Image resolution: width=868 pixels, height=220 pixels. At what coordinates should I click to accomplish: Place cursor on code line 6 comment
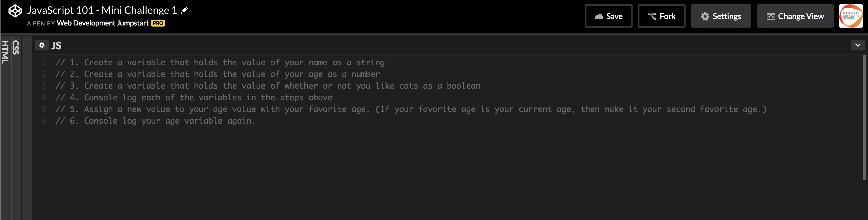[x=155, y=121]
